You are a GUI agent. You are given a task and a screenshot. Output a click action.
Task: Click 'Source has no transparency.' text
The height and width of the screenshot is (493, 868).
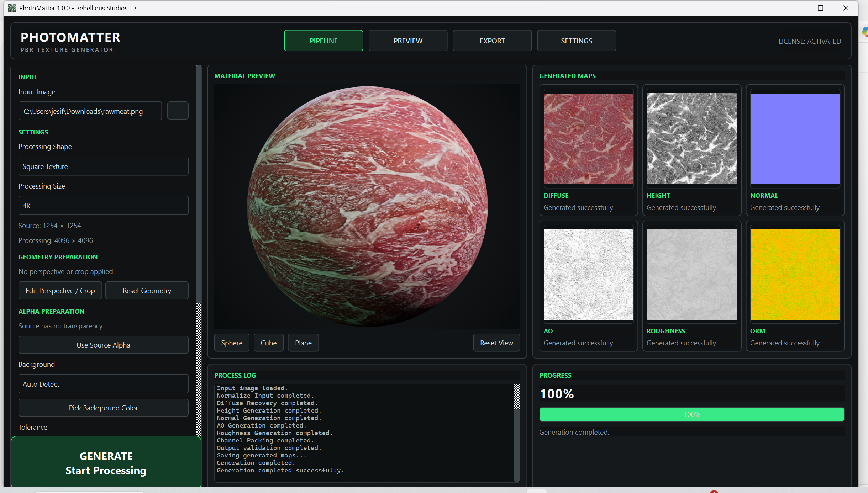point(61,325)
